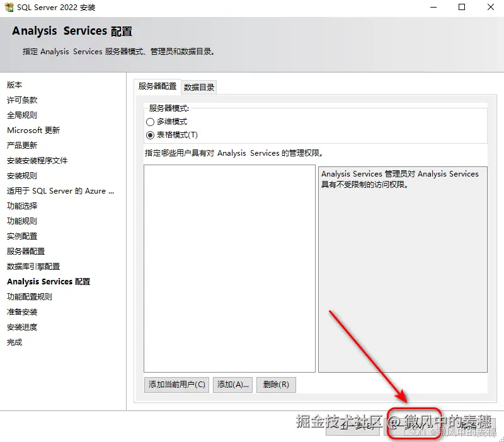Click the 产品更新 step in the sidebar
Screen dimensions: 504x442
pos(22,146)
